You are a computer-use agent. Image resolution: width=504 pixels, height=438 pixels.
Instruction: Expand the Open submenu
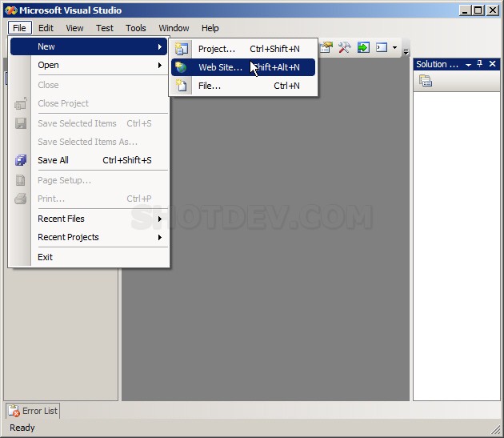89,66
